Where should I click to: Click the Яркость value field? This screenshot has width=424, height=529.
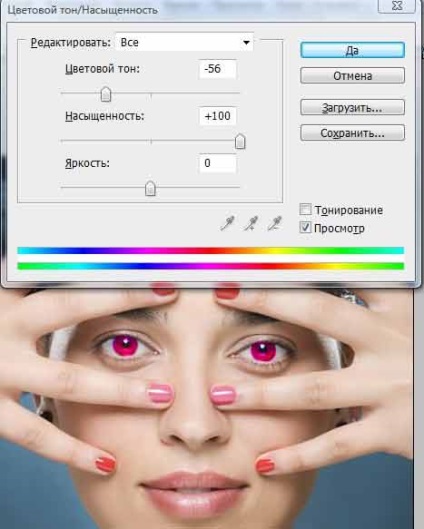(218, 163)
